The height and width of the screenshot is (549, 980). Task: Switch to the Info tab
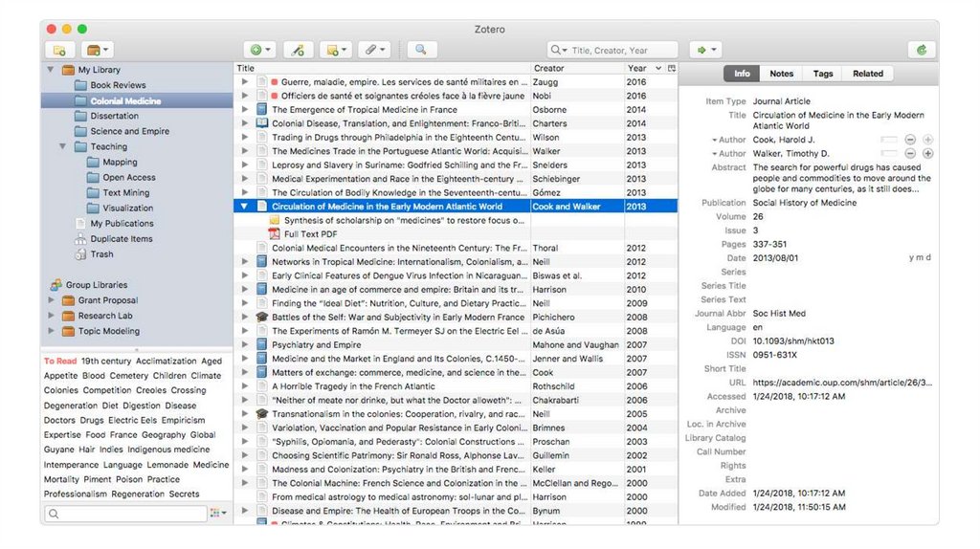coord(742,74)
